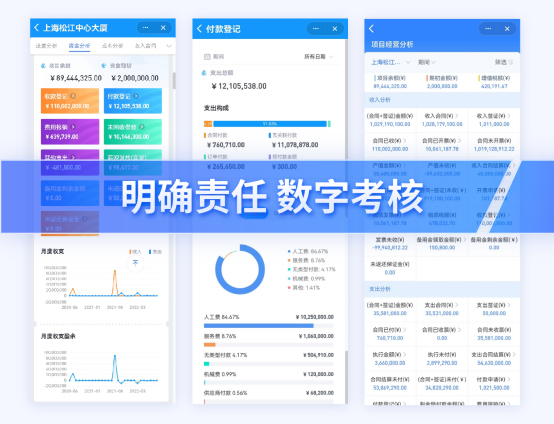Viewport: 554px width, 424px height.
Task: Switch to the 进度分析 tab
Action: [46, 46]
